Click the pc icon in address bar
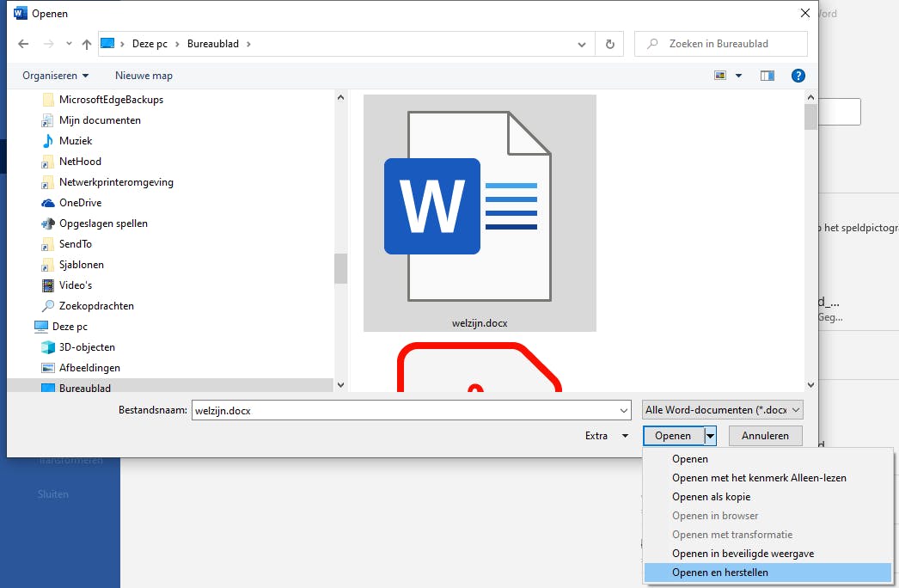 tap(107, 44)
